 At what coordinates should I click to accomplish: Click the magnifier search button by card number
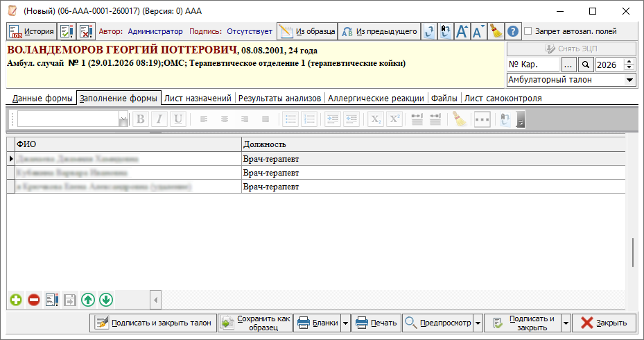tap(586, 65)
